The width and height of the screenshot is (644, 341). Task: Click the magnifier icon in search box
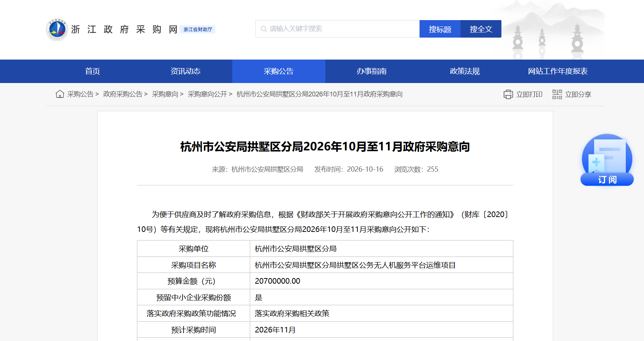click(x=264, y=29)
